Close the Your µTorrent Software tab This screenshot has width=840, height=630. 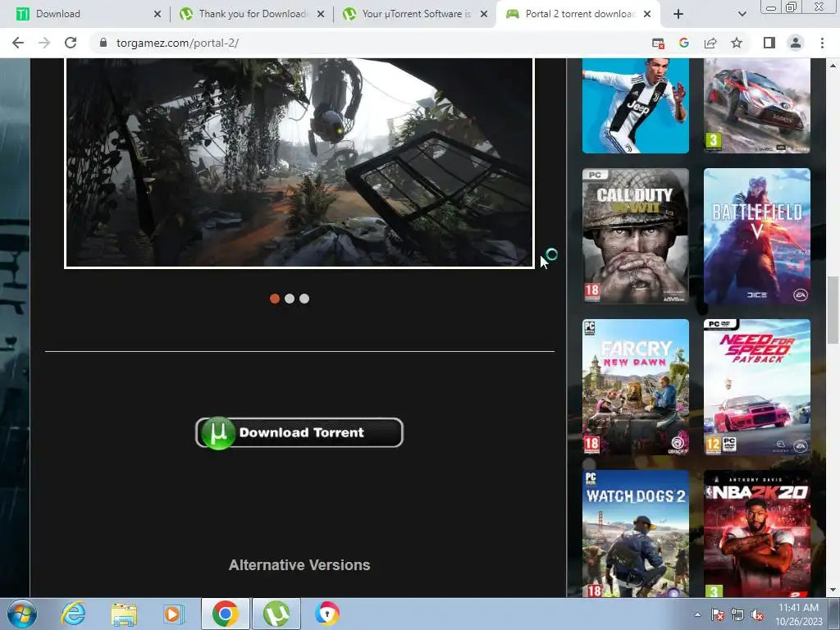click(484, 14)
